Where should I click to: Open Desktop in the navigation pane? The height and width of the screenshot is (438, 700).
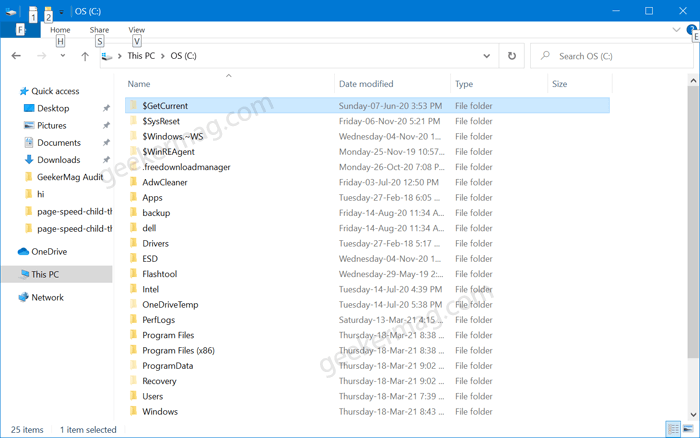53,108
